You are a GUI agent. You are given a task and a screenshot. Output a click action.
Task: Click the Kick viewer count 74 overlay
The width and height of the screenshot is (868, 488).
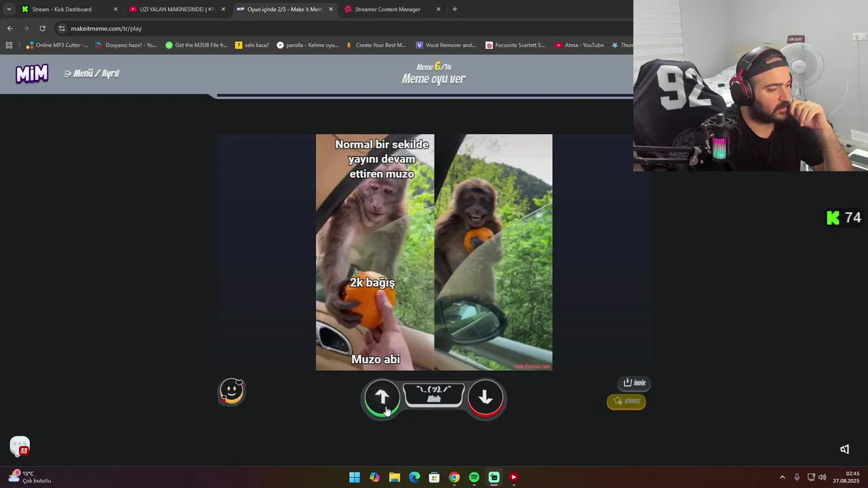pyautogui.click(x=844, y=218)
